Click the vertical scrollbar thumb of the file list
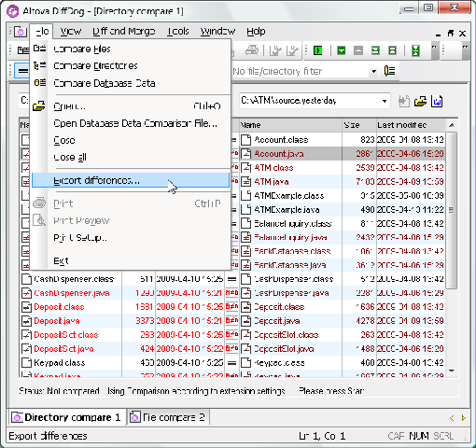476x448 pixels. click(x=452, y=210)
